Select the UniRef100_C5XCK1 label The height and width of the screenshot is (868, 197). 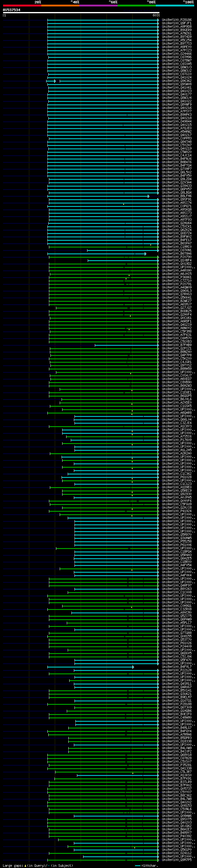point(176,226)
